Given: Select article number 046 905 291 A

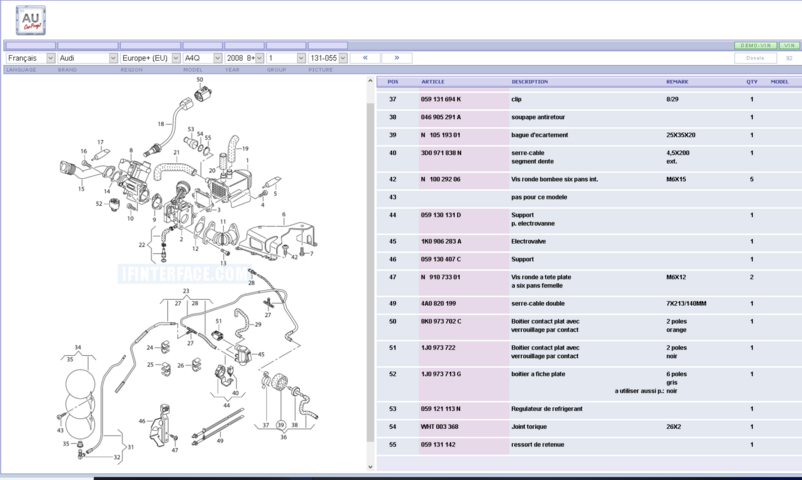Looking at the screenshot, I should 441,117.
